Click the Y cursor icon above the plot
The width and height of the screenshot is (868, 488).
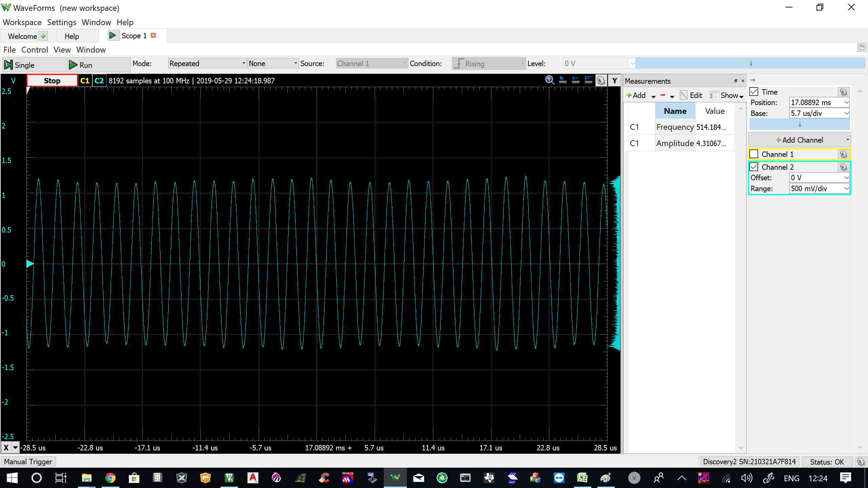[589, 80]
